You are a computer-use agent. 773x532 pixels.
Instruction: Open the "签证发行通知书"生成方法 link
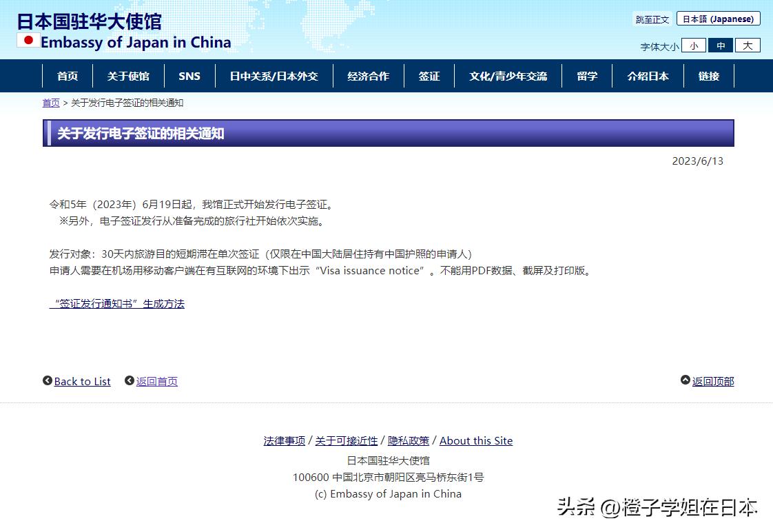pos(117,304)
